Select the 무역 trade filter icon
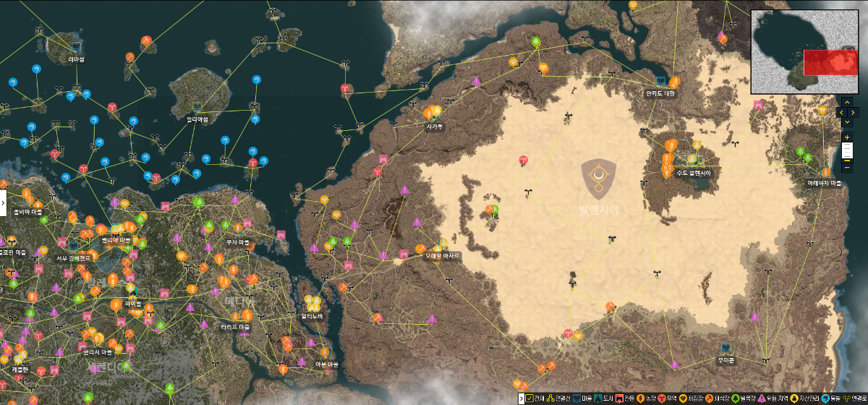The image size is (868, 405). click(662, 398)
